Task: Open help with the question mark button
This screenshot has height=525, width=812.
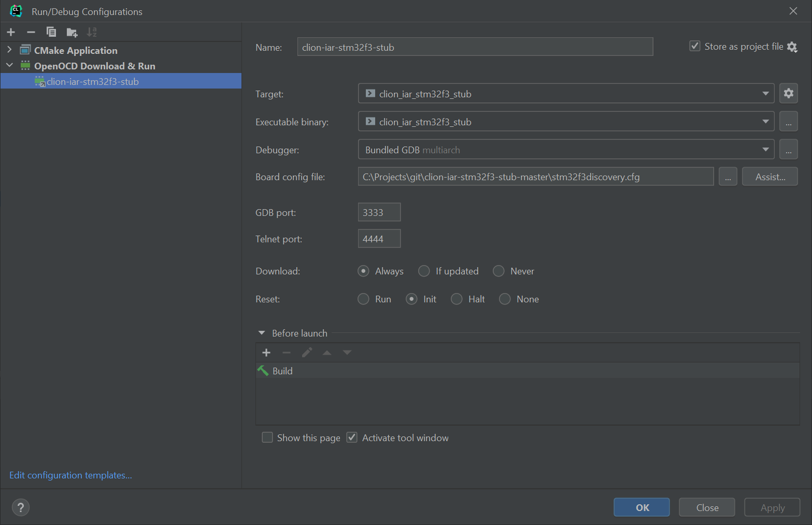Action: pos(21,507)
